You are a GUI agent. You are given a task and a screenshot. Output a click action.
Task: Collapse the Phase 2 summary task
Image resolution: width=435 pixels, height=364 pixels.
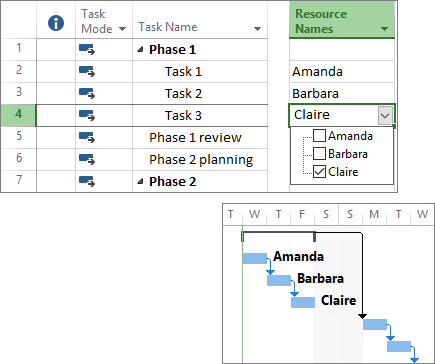pos(140,182)
